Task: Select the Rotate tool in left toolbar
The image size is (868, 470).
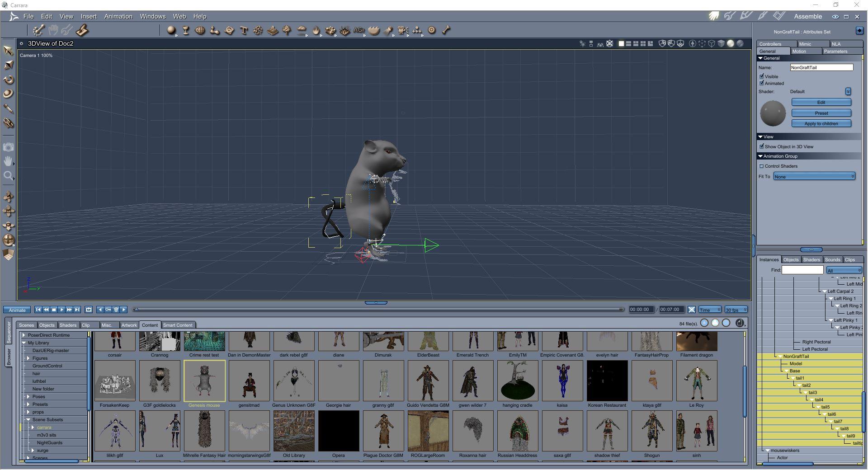Action: pyautogui.click(x=8, y=80)
